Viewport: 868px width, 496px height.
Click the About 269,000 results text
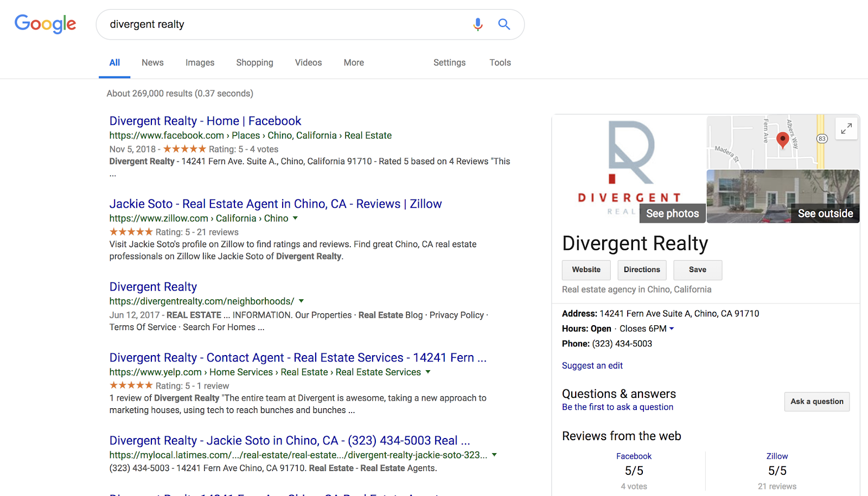(x=180, y=93)
